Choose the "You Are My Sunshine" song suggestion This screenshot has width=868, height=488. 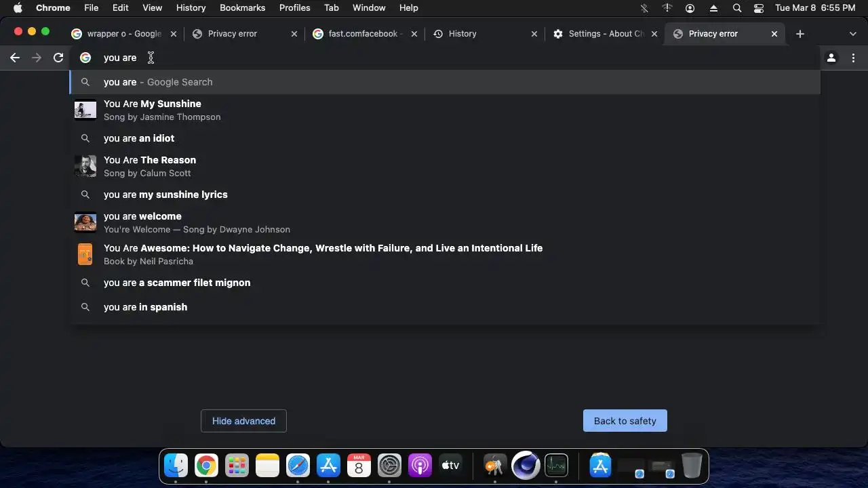coord(445,110)
